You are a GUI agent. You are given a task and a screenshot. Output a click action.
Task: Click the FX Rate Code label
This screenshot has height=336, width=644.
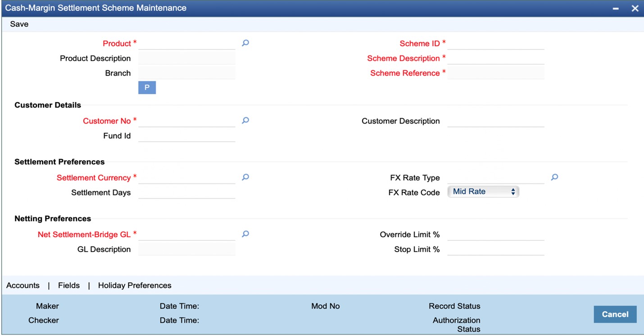click(414, 193)
